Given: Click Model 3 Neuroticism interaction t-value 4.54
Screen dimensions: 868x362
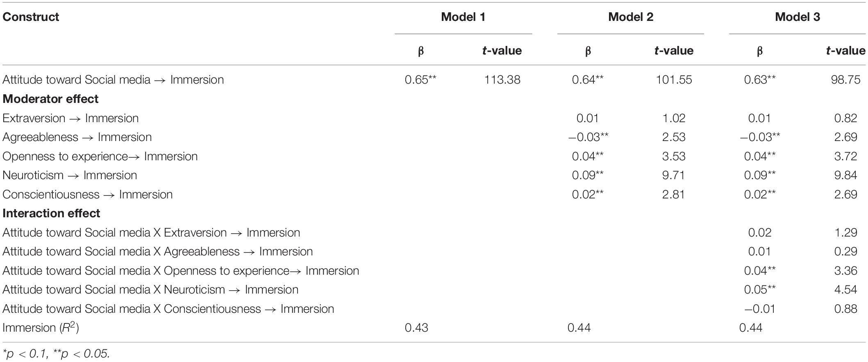Looking at the screenshot, I should click(x=845, y=290).
